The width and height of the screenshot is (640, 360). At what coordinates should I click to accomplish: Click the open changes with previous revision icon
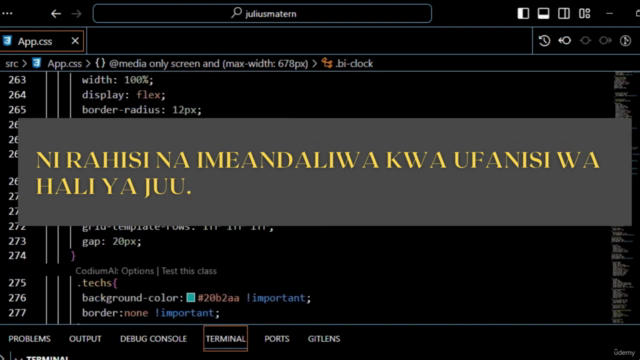point(564,40)
